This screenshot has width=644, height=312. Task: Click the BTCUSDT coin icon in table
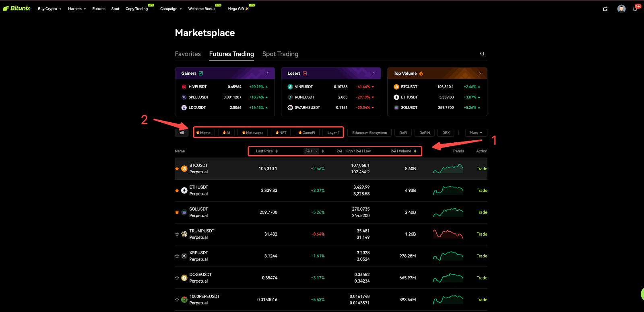tap(184, 169)
